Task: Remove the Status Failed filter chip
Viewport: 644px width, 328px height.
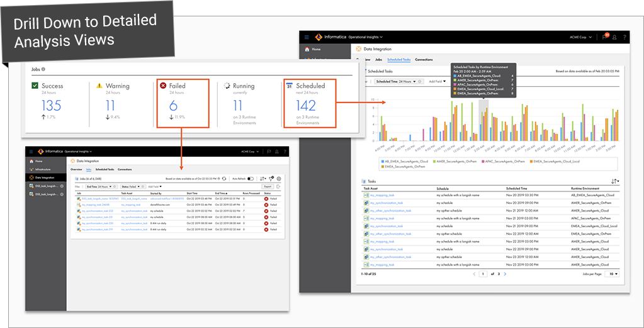Action: pyautogui.click(x=143, y=186)
